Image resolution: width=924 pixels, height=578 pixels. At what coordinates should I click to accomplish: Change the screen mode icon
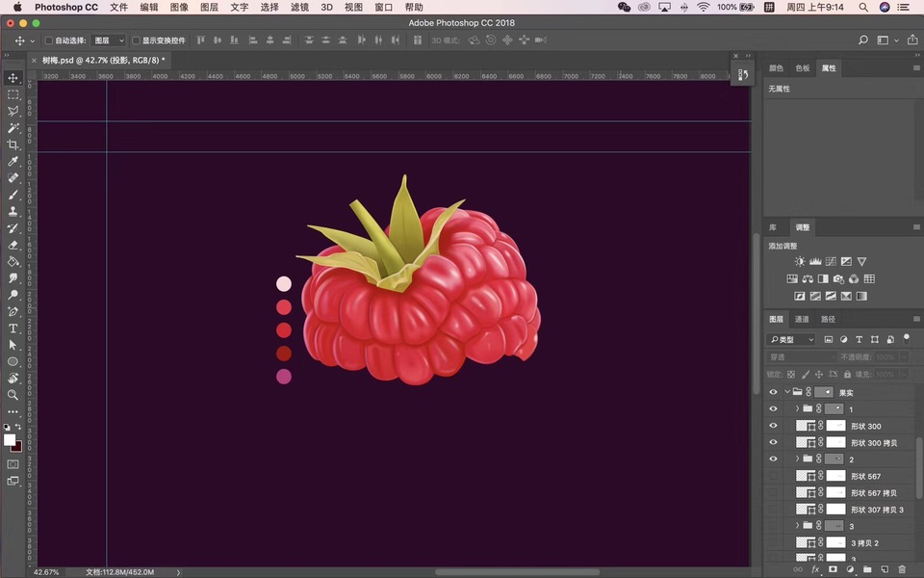[13, 481]
